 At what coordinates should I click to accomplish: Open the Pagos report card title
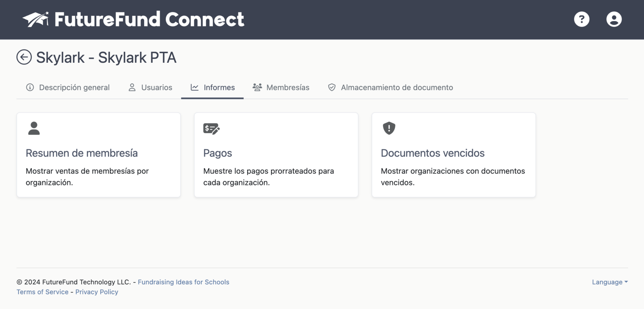tap(217, 153)
